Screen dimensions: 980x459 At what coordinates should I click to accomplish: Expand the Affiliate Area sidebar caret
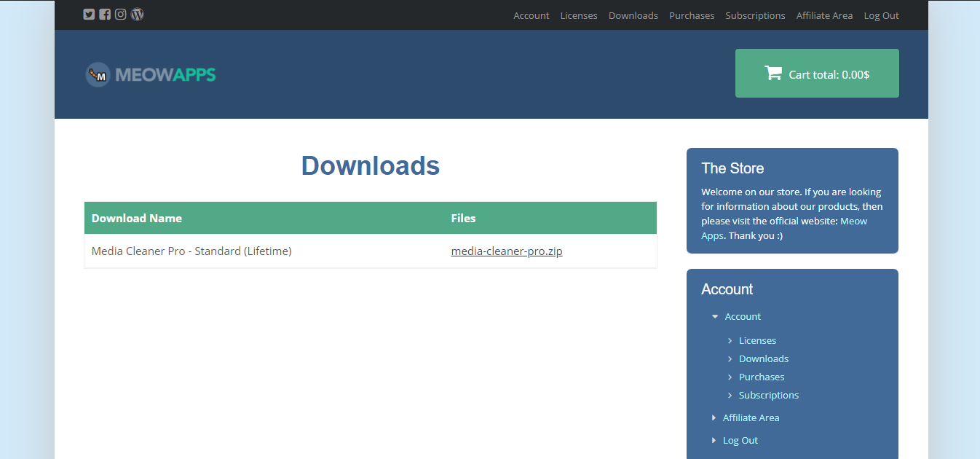[714, 417]
